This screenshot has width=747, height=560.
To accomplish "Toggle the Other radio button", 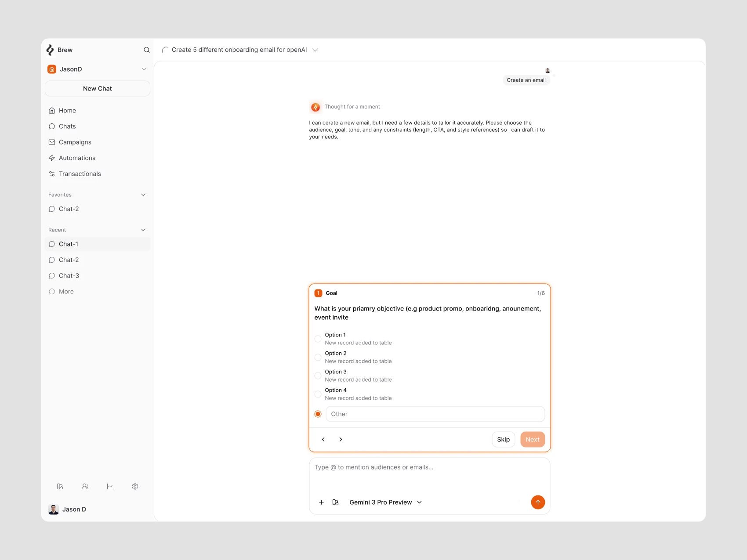I will click(318, 414).
